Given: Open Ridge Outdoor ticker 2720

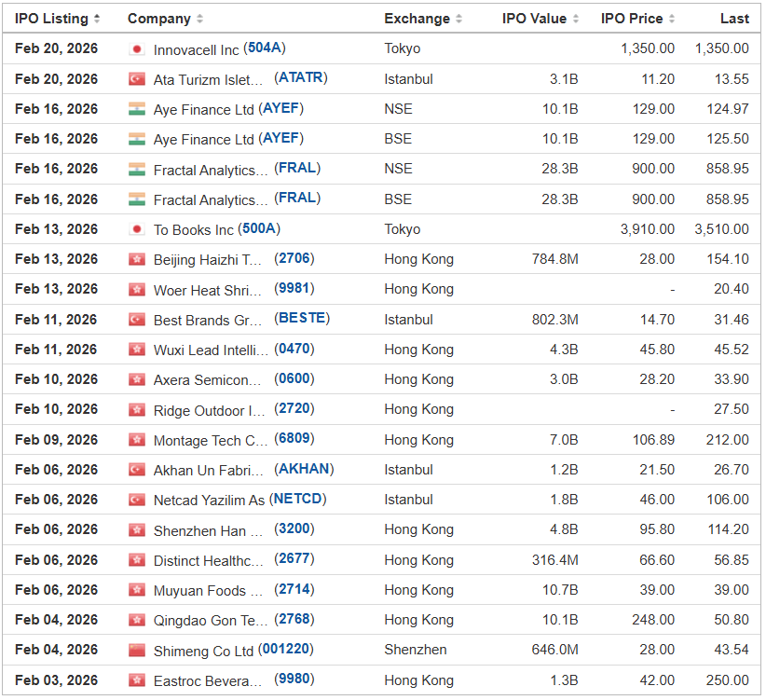Looking at the screenshot, I should [294, 408].
